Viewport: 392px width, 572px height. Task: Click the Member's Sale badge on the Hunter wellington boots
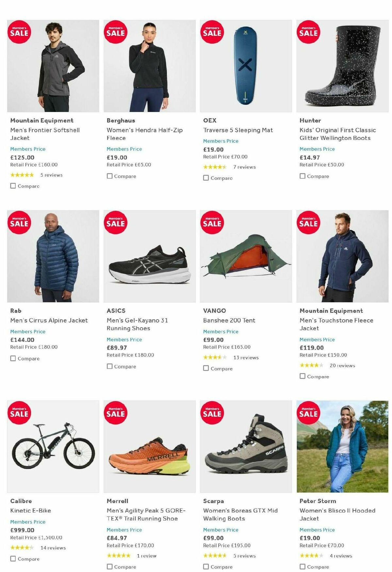[x=309, y=33]
